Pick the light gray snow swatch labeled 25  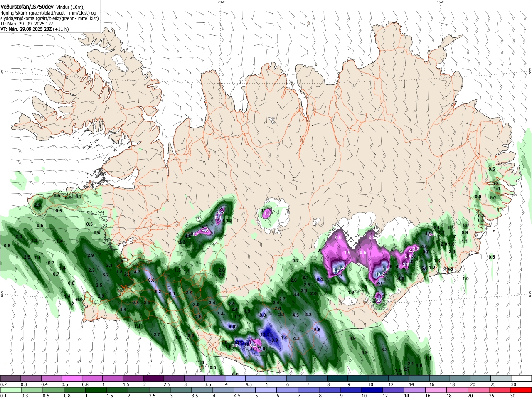click(x=501, y=378)
